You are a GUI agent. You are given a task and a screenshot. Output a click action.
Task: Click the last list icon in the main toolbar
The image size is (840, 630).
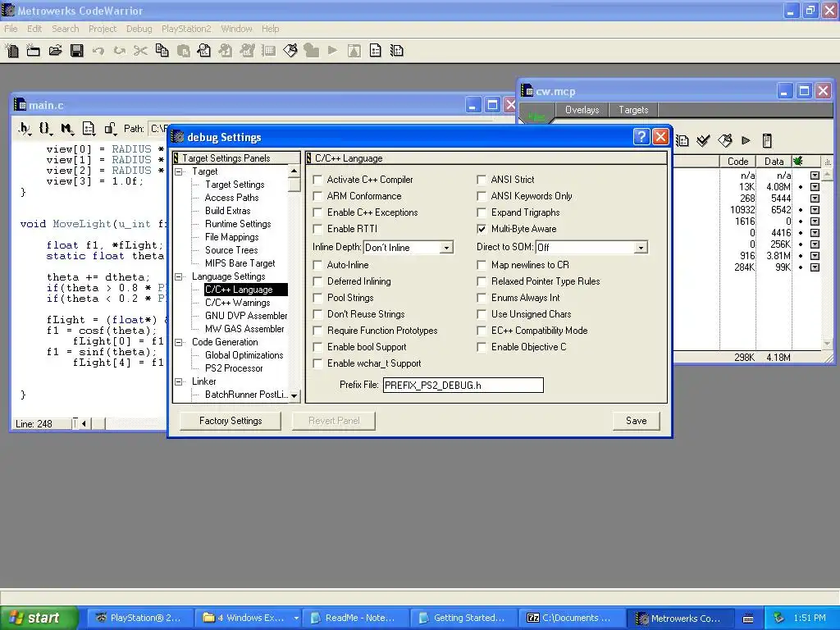[x=397, y=51]
